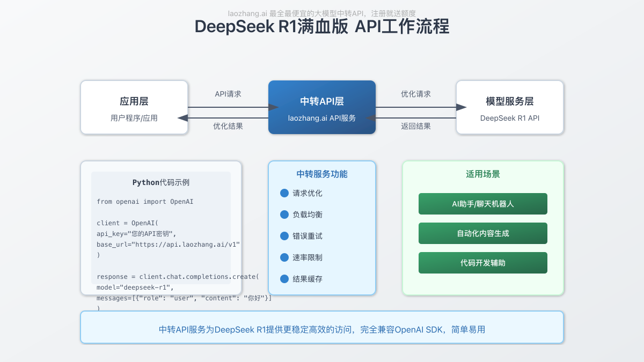644x362 pixels.
Task: Click the blue bullet beside 错误重试
Action: pos(284,236)
